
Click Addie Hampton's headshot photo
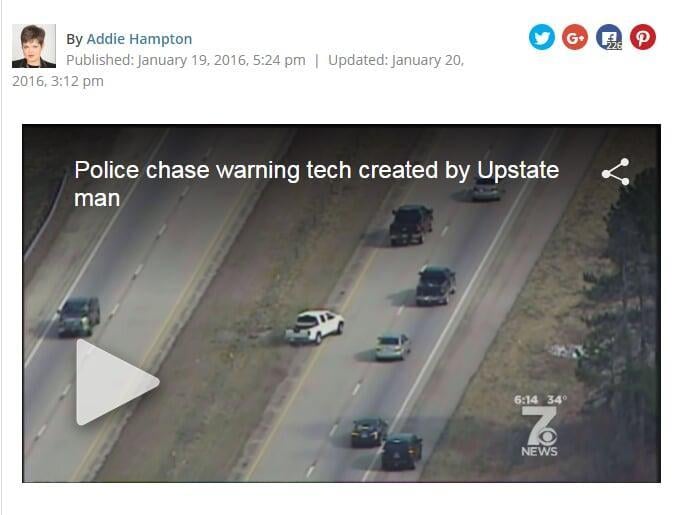(34, 46)
